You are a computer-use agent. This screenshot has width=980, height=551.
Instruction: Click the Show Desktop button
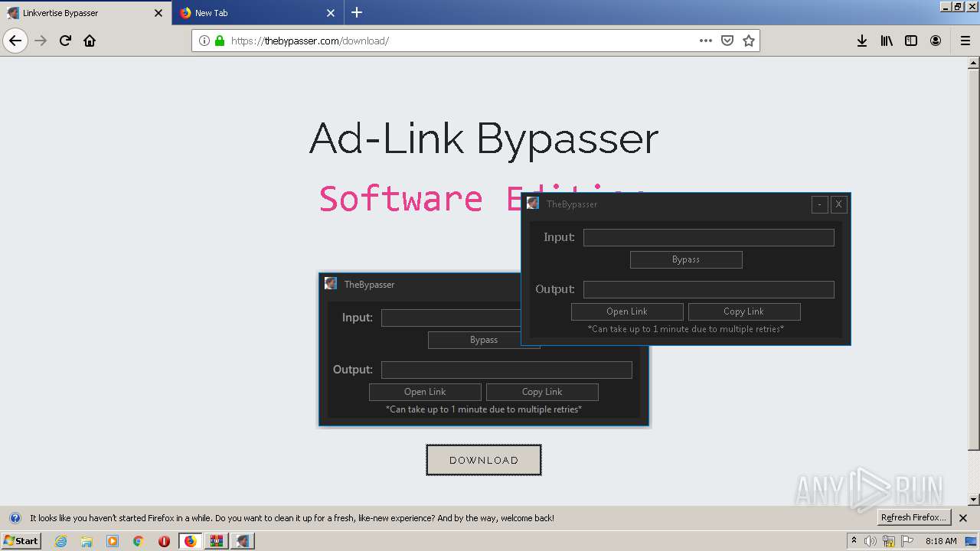[972, 541]
